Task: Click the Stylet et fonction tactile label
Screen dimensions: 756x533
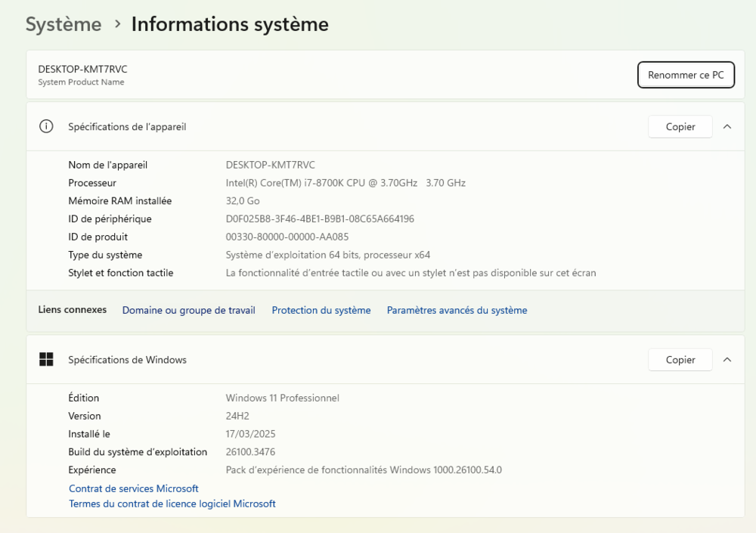Action: (x=120, y=273)
